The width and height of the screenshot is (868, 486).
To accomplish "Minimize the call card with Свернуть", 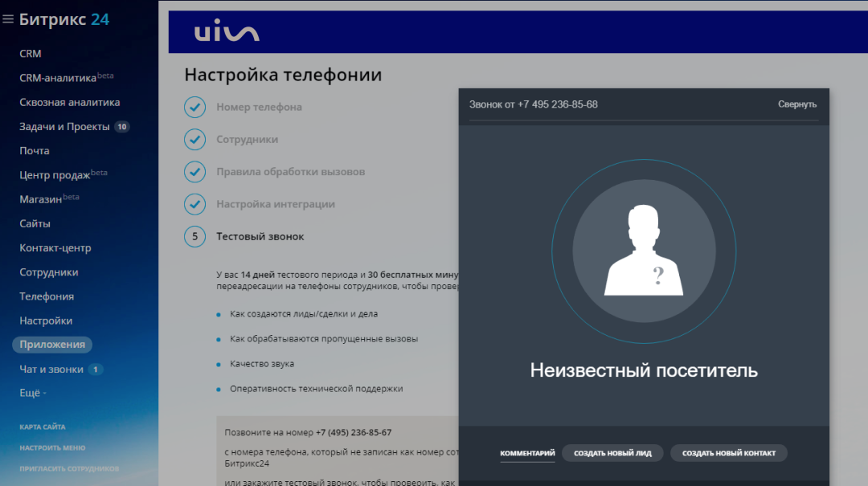I will (797, 104).
